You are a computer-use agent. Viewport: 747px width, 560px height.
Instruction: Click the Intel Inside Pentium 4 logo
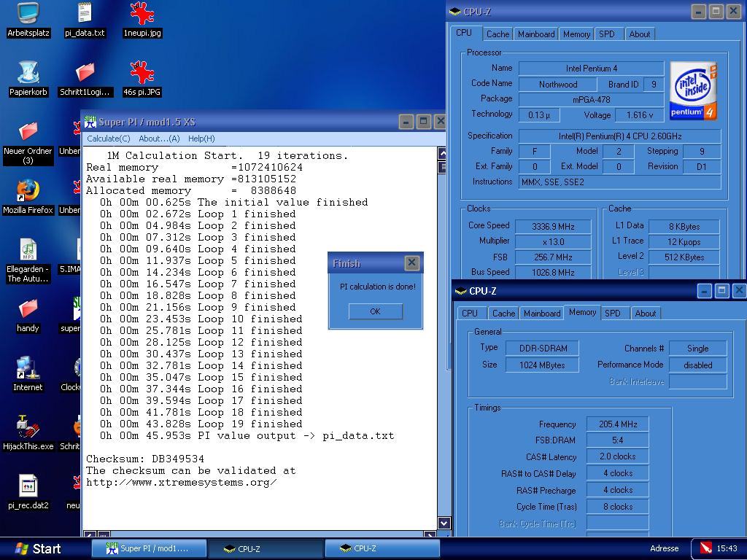(x=693, y=90)
